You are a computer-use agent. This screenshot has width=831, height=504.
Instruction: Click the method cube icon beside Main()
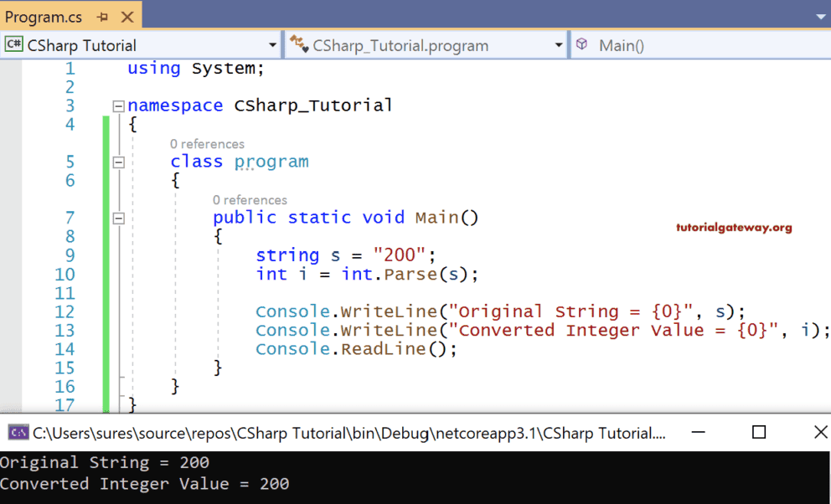pos(581,44)
